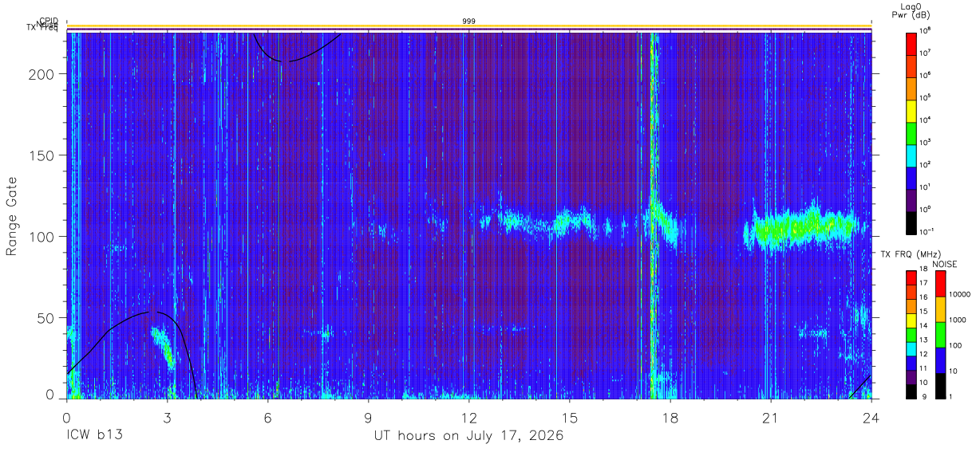Click the '17' label on TX FRQ scale
Screen dimensions: 980x452
coord(924,283)
